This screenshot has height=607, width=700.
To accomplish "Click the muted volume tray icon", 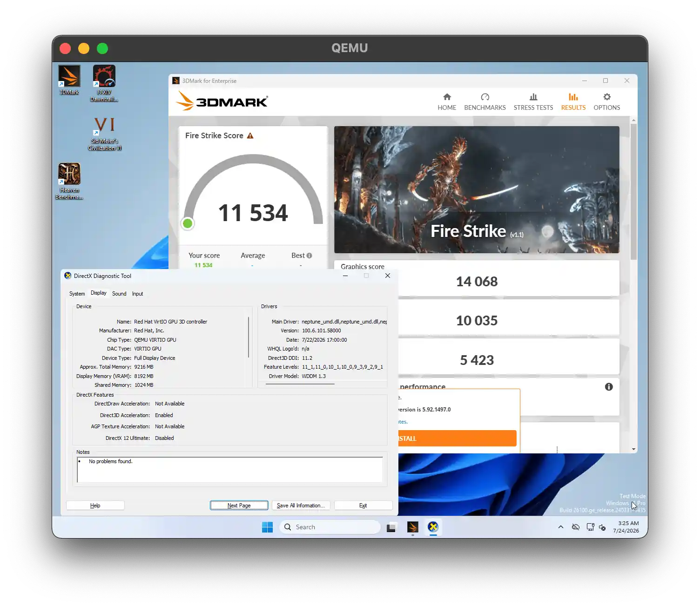I will click(x=602, y=527).
